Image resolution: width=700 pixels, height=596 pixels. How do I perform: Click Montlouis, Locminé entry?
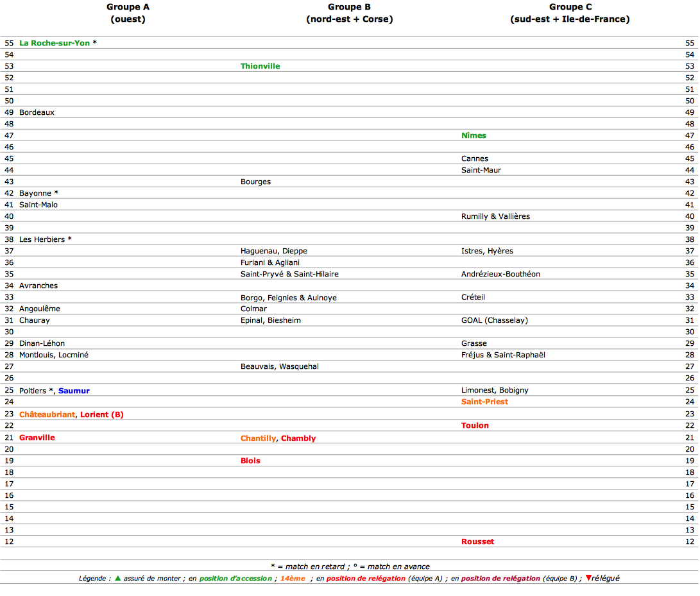click(x=53, y=355)
